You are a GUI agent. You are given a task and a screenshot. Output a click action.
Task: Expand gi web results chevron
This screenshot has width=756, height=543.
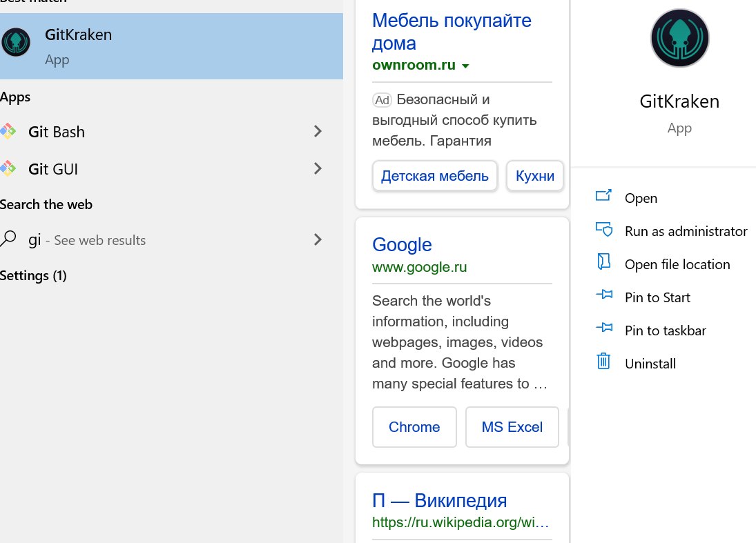point(318,239)
